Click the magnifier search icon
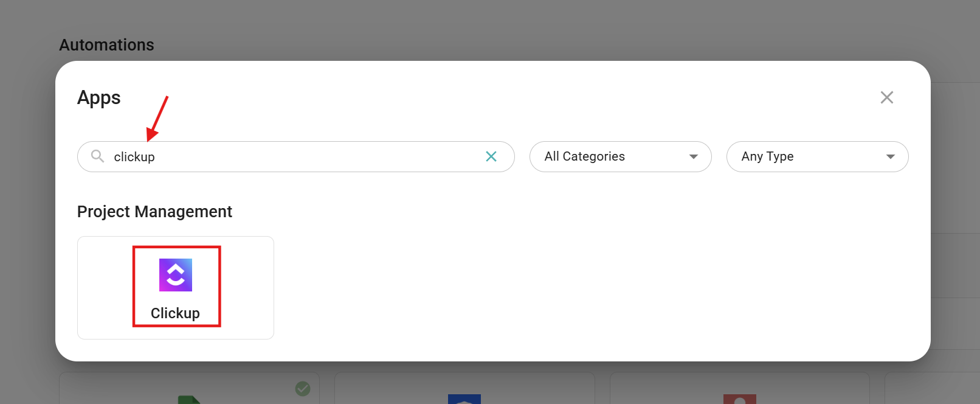The image size is (980, 404). [97, 156]
